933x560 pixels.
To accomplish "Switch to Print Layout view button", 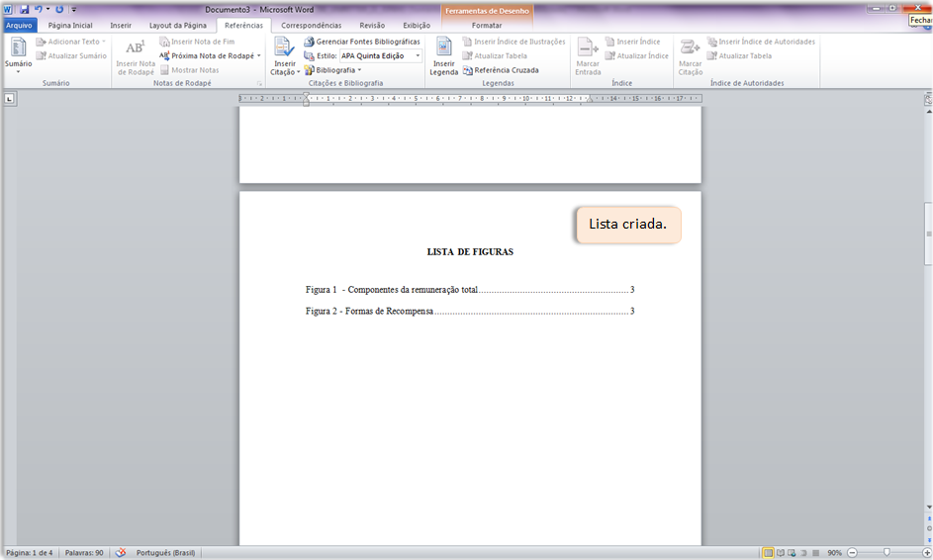I will 768,553.
